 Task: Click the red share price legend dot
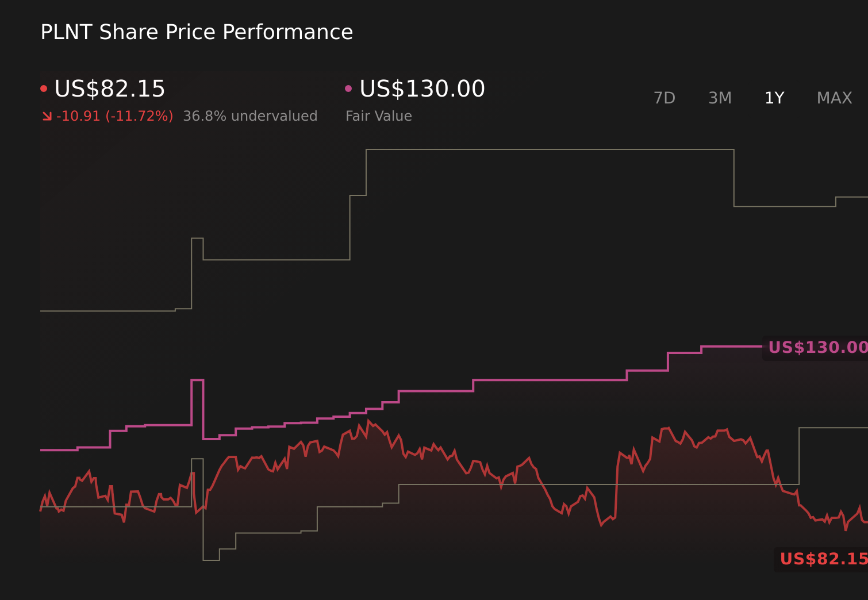click(44, 88)
